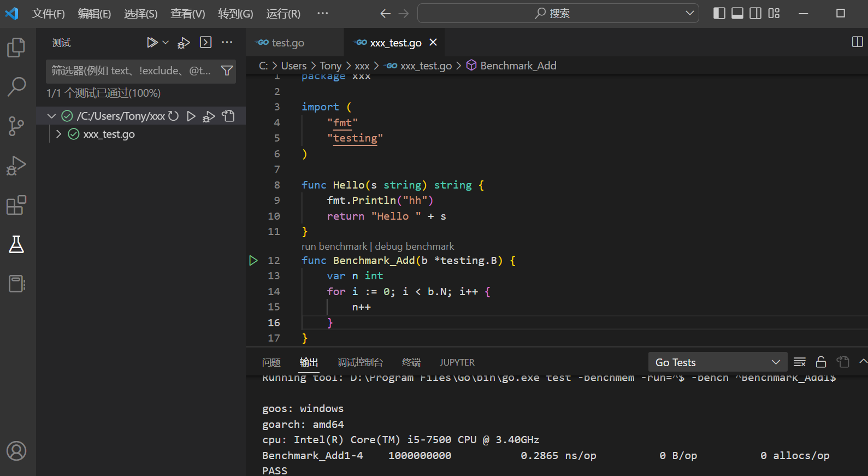Click the filter funnel icon in test panel

pos(227,70)
